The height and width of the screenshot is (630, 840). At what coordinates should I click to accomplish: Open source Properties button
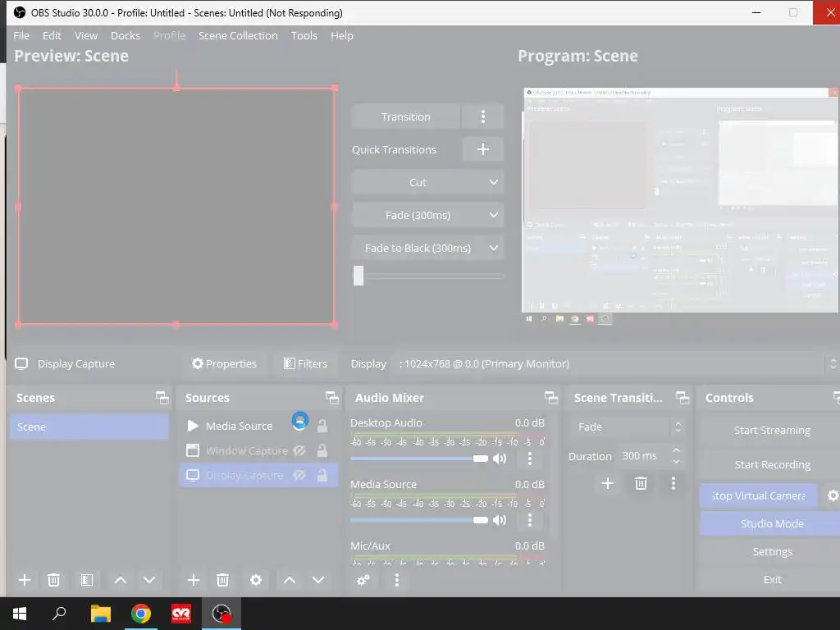[225, 363]
